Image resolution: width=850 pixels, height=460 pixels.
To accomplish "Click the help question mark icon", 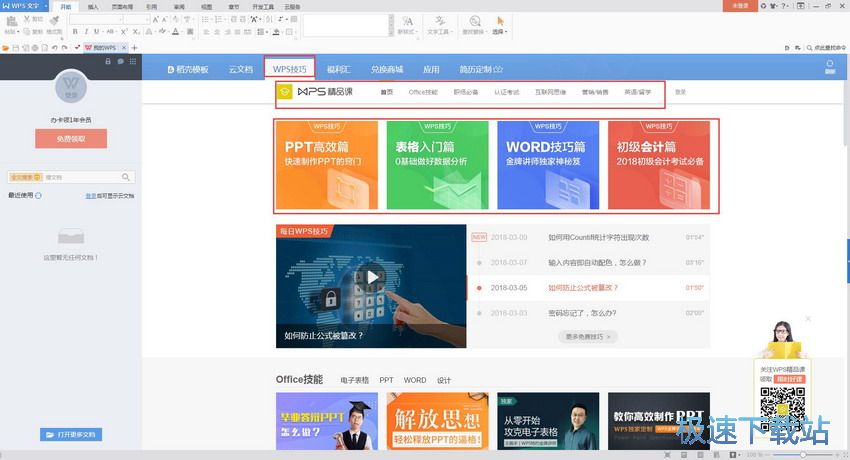I will (783, 5).
